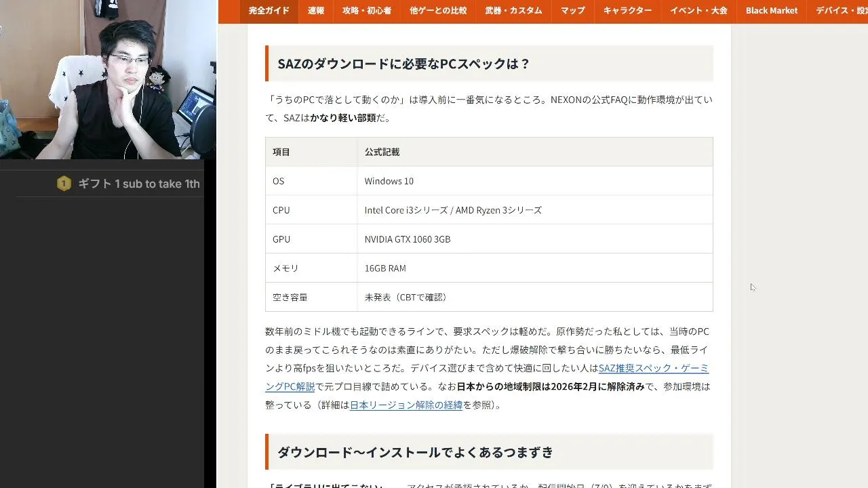Click the webcam video feed thumbnail
868x488 pixels.
(108, 79)
